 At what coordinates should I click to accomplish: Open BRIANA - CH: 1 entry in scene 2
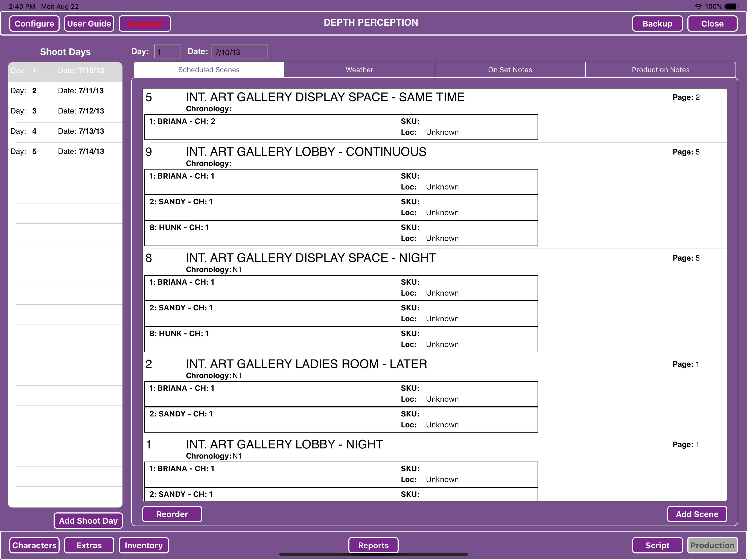341,394
